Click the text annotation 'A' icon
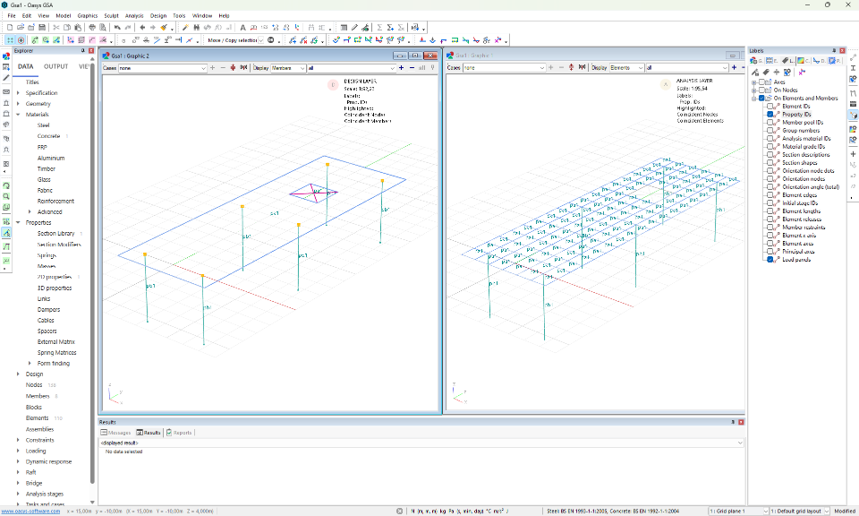This screenshot has height=516, width=859. point(243,28)
